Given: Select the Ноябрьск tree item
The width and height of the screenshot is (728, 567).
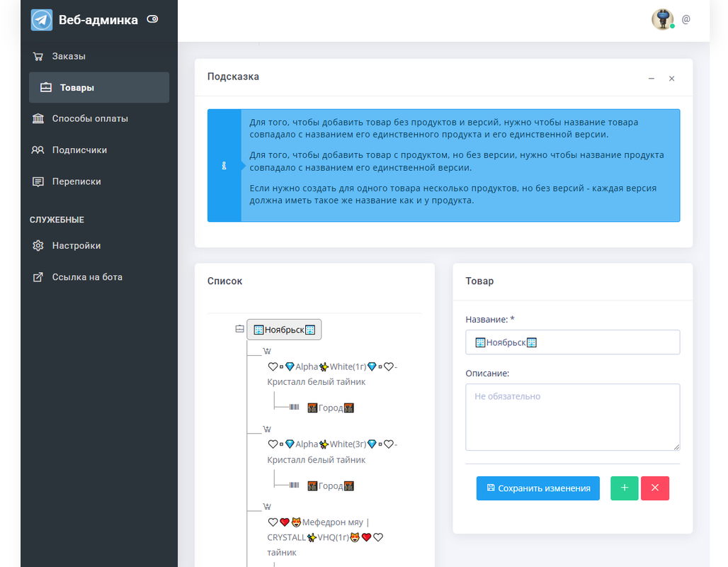Looking at the screenshot, I should click(284, 330).
